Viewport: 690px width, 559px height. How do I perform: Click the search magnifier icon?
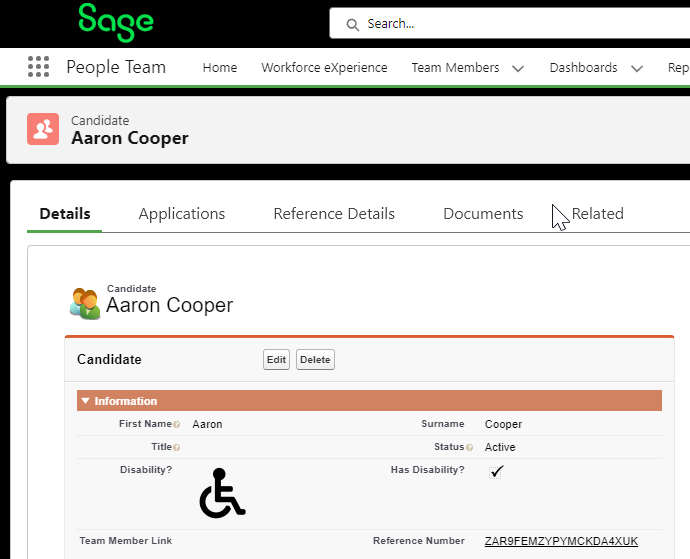(x=352, y=23)
